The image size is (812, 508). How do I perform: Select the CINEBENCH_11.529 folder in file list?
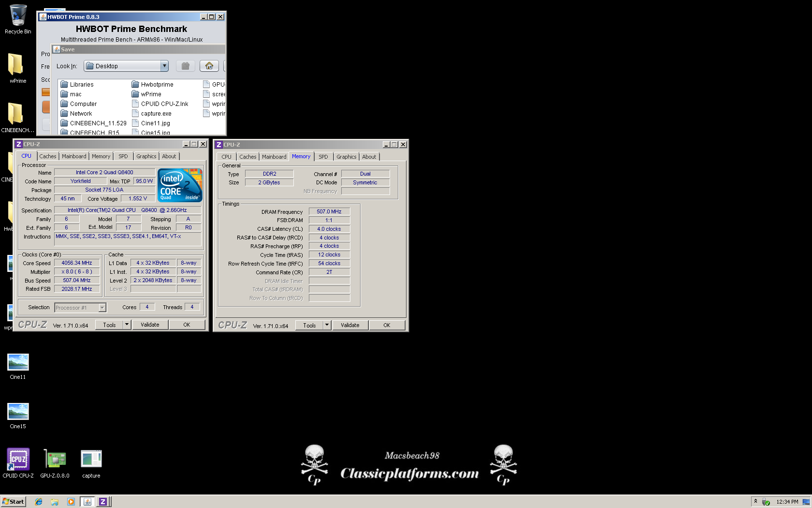pos(93,123)
